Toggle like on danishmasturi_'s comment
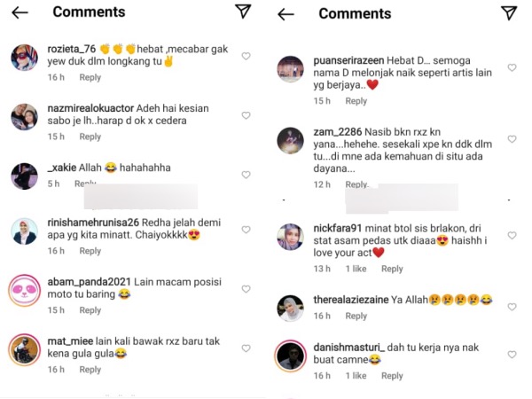The width and height of the screenshot is (532, 399). pyautogui.click(x=512, y=355)
